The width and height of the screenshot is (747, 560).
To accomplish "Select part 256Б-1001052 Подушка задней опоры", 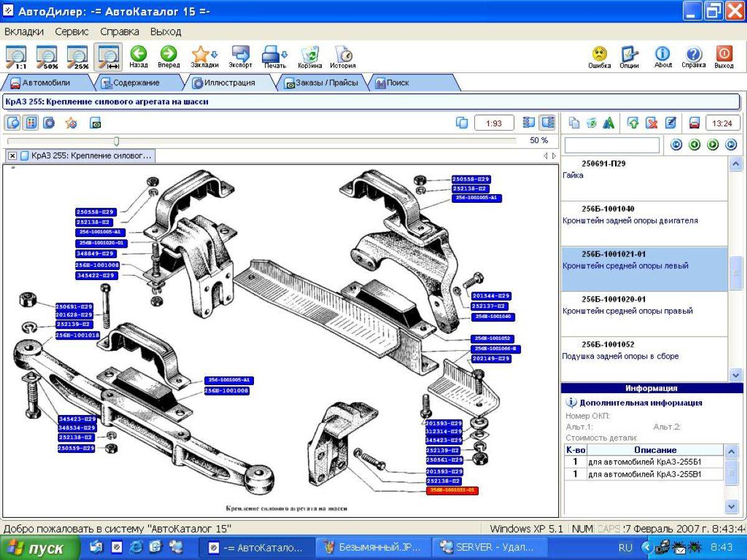I will click(644, 359).
